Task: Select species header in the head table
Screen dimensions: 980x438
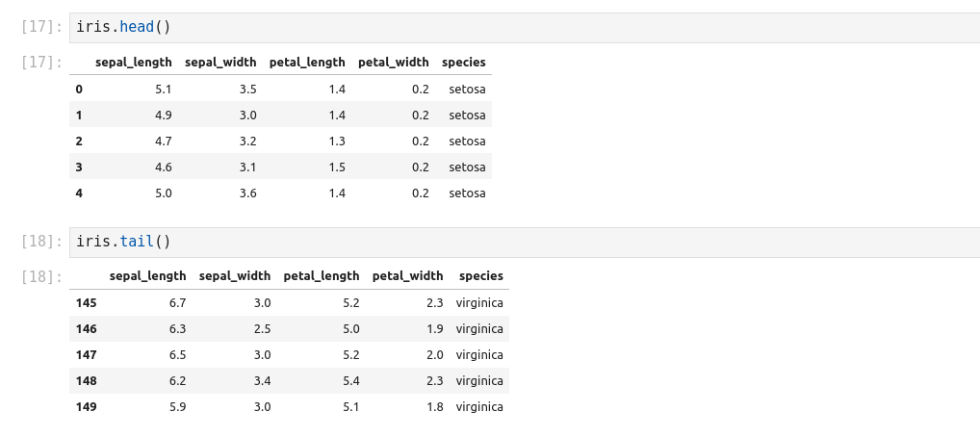Action: point(464,63)
